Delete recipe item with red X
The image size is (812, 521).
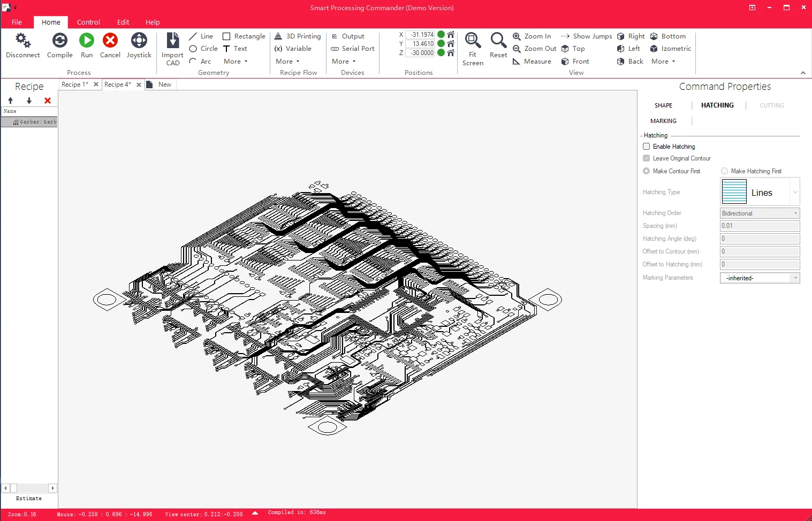point(48,101)
